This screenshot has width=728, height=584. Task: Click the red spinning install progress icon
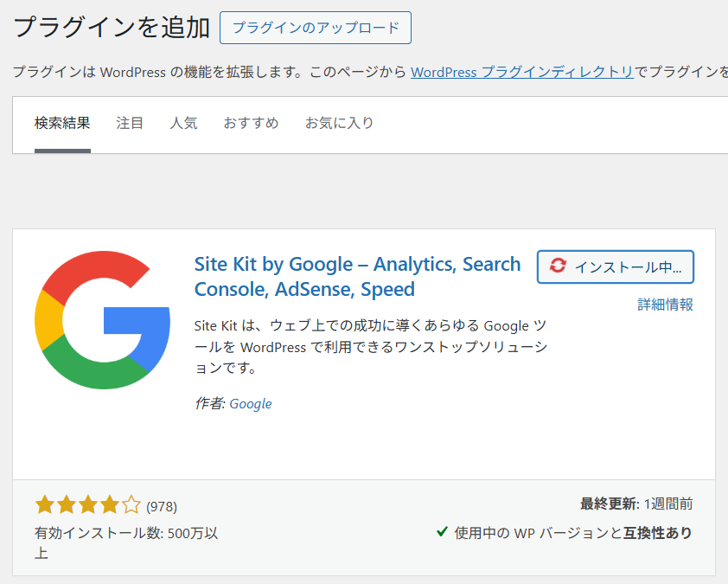[x=558, y=266]
